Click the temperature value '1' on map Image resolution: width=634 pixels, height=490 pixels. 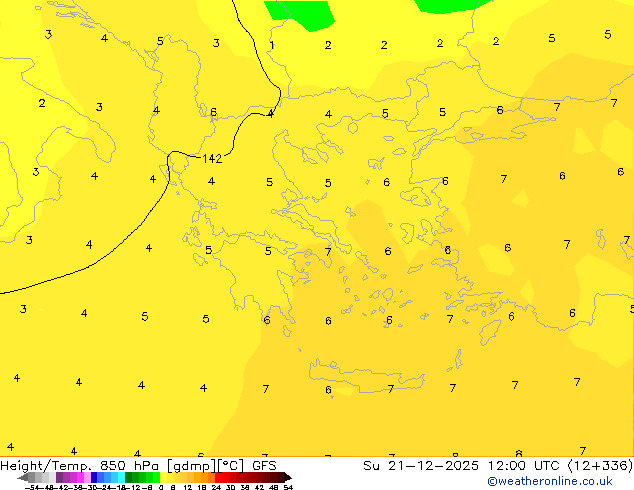click(272, 45)
